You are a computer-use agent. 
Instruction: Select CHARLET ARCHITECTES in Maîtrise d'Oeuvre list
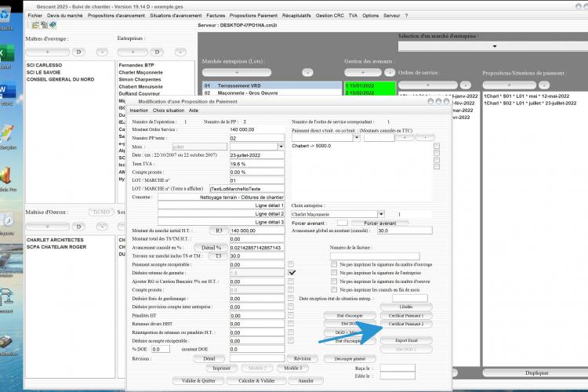[55, 240]
